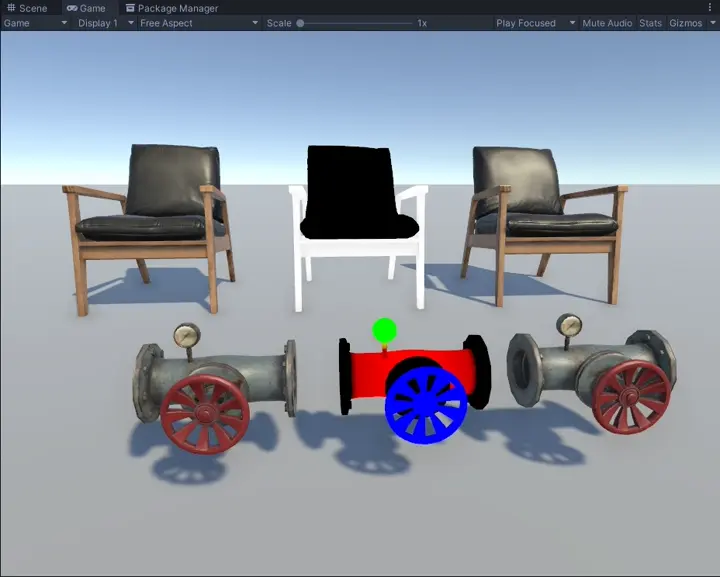Toggle Mute Audio

pos(607,23)
